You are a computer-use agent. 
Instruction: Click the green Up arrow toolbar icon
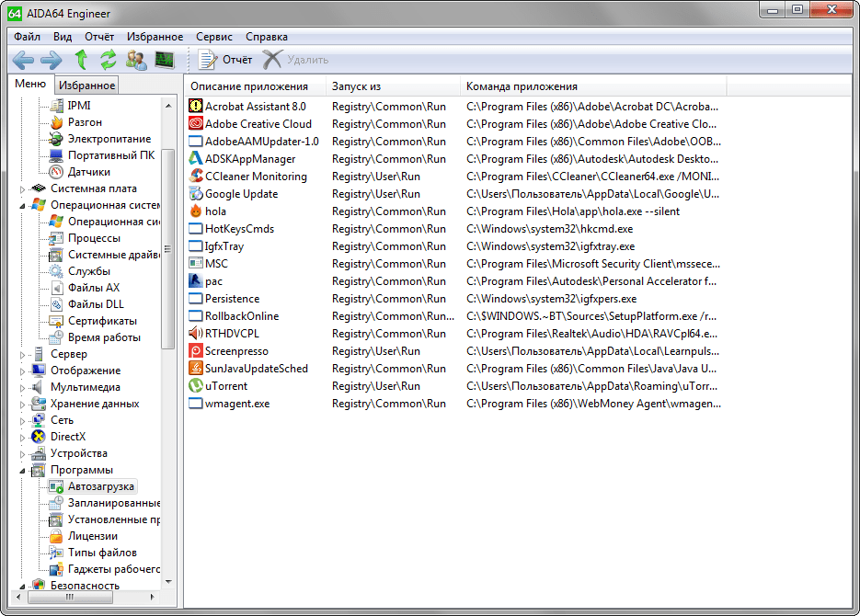click(81, 59)
